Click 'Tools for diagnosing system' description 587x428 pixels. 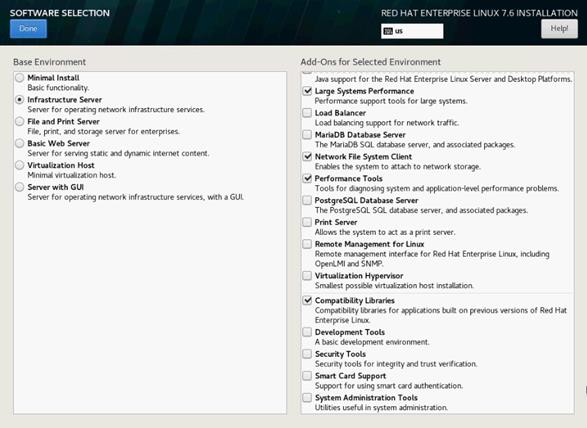point(437,188)
